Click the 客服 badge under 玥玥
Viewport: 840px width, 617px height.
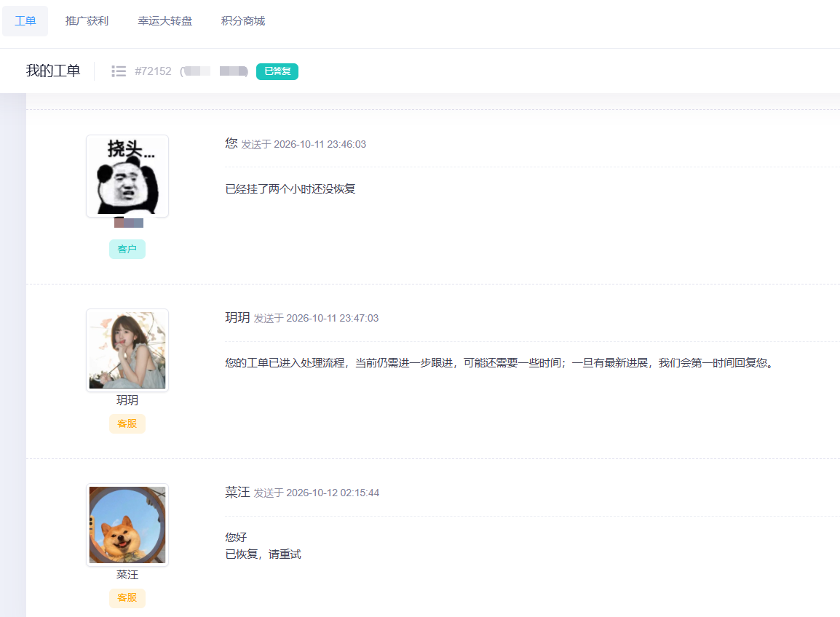pos(127,423)
